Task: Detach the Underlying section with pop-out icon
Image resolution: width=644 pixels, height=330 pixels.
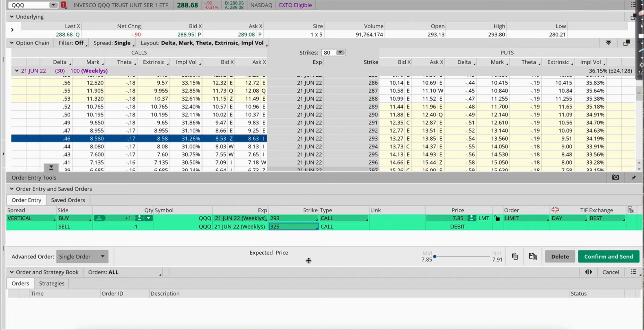Action: [633, 17]
